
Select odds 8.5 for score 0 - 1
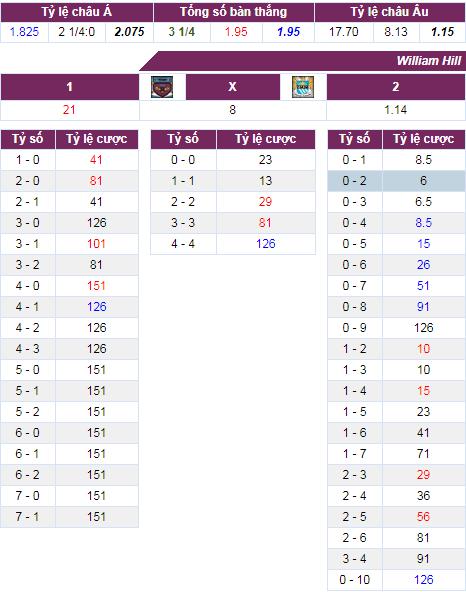pos(424,160)
